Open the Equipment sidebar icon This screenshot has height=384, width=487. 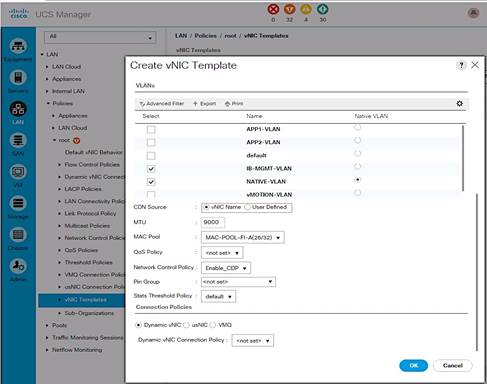[x=18, y=47]
